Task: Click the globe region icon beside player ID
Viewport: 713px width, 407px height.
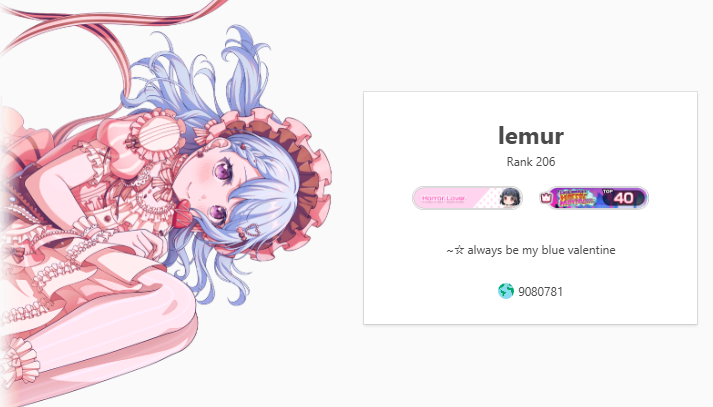Action: click(506, 291)
